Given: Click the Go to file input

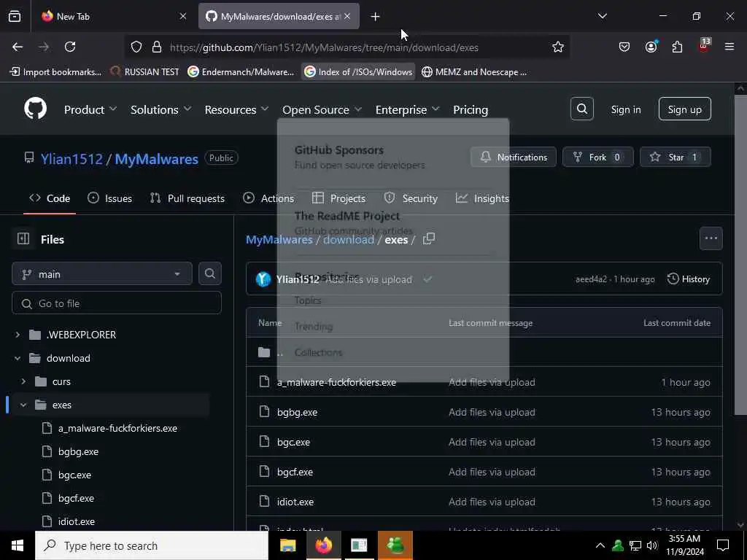Looking at the screenshot, I should click(x=117, y=303).
